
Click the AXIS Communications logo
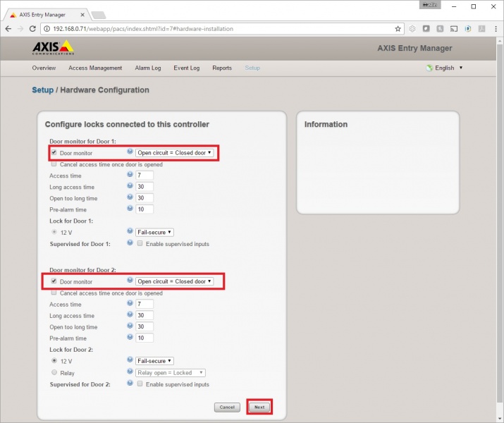click(53, 47)
